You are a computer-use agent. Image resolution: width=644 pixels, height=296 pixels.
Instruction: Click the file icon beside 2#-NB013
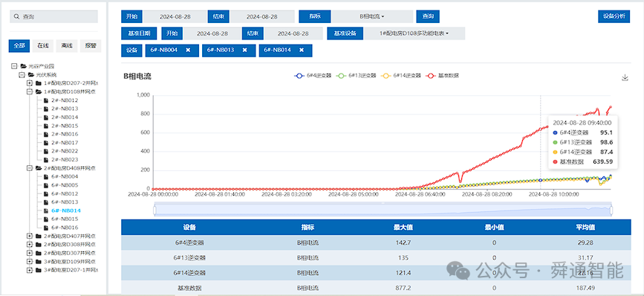click(46, 109)
